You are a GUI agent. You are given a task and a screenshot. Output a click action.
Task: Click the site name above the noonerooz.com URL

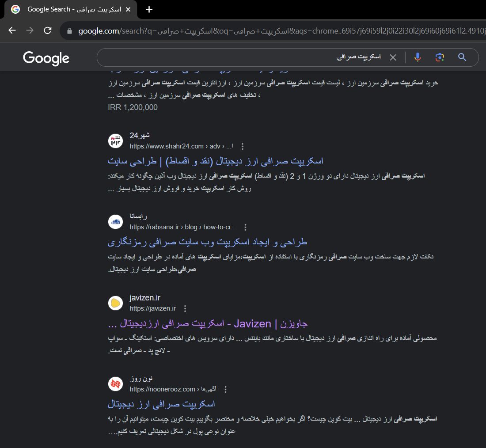click(x=141, y=379)
